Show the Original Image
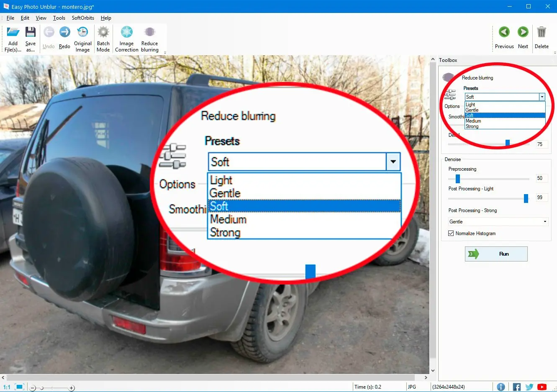557x392 pixels. pos(83,33)
